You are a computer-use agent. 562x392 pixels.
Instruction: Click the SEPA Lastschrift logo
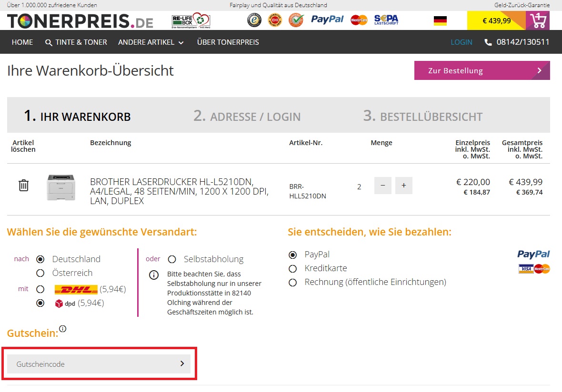coord(386,20)
